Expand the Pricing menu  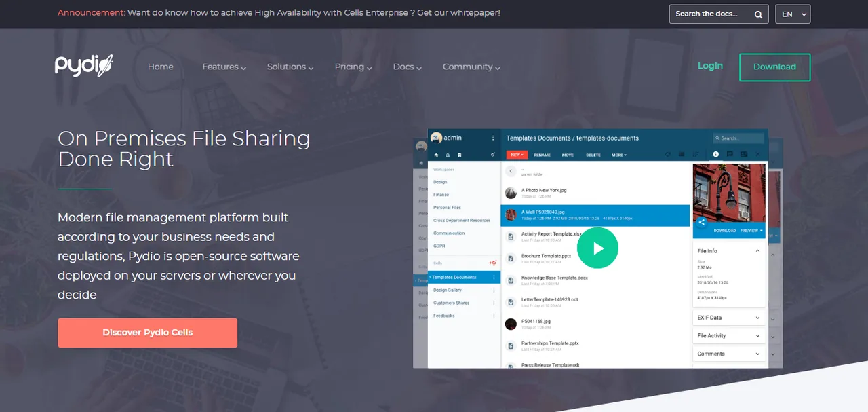pos(353,67)
